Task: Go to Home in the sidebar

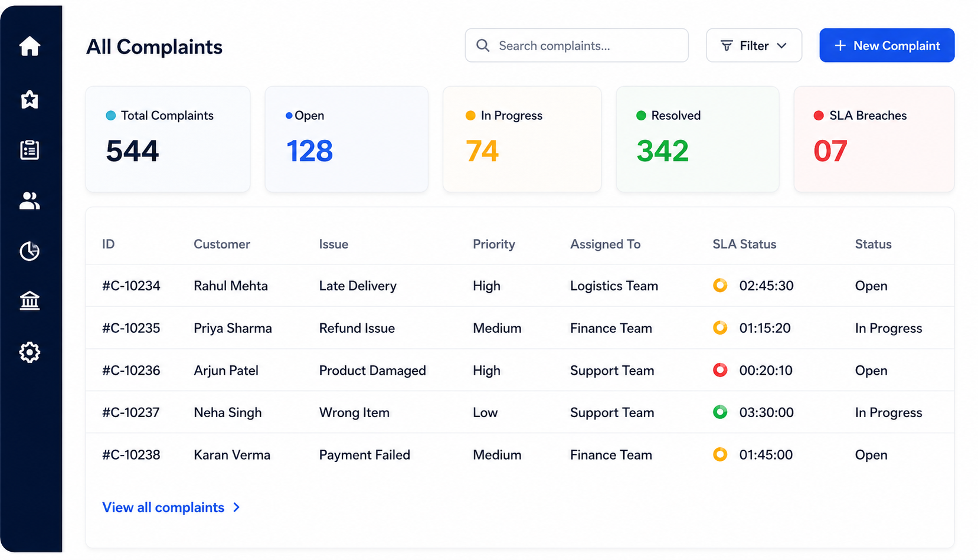Action: pyautogui.click(x=30, y=46)
